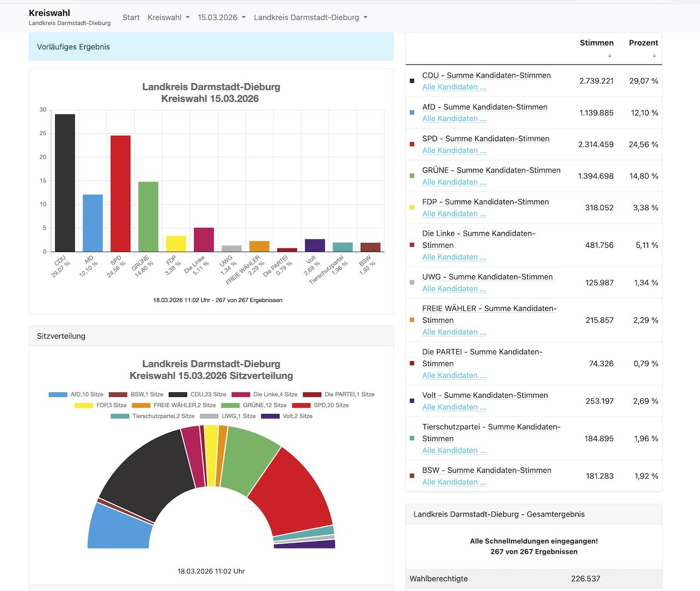This screenshot has width=700, height=591.
Task: Click the Kreiswahl brand title
Action: pos(49,13)
